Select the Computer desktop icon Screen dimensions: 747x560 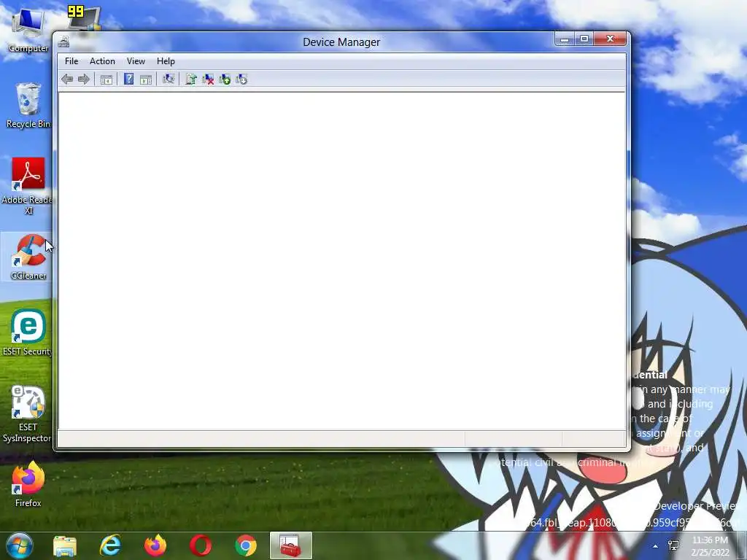point(28,31)
